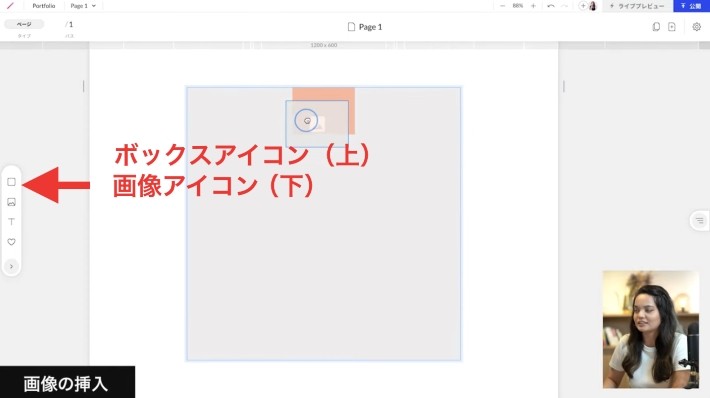Screen dimensions: 710x398
Task: Click the blue 公開 publish button
Action: coord(691,6)
